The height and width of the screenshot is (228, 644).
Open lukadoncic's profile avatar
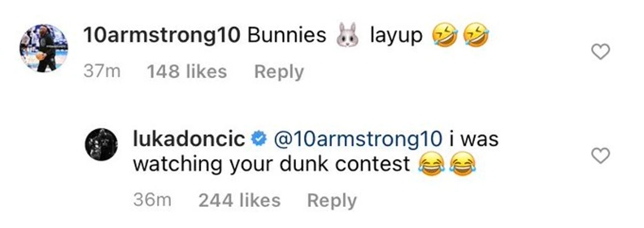pos(101,145)
